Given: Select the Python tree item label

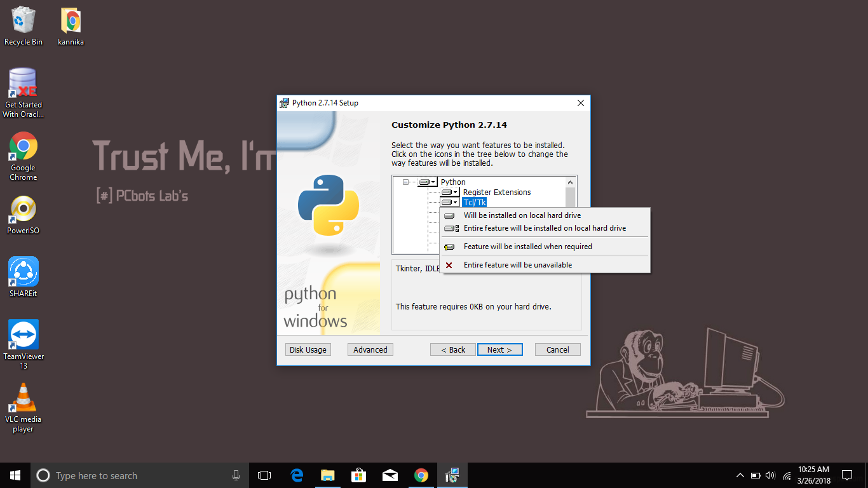Looking at the screenshot, I should coord(453,182).
